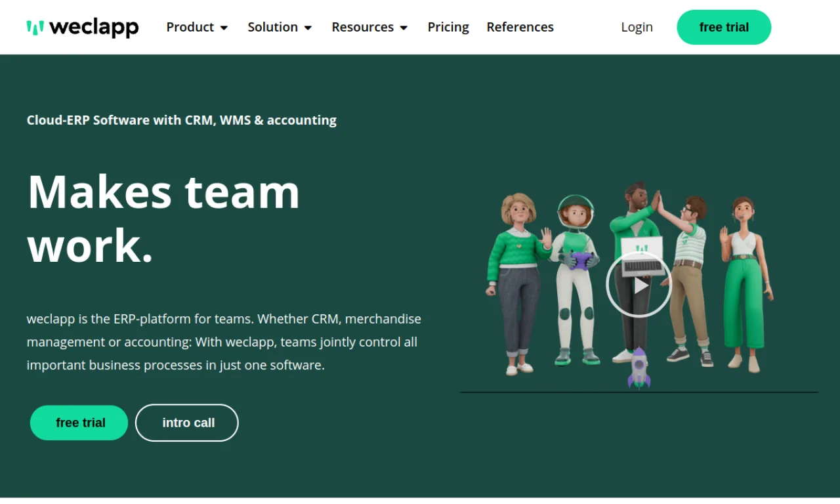The width and height of the screenshot is (840, 504).
Task: Click the Login link
Action: coord(637,27)
